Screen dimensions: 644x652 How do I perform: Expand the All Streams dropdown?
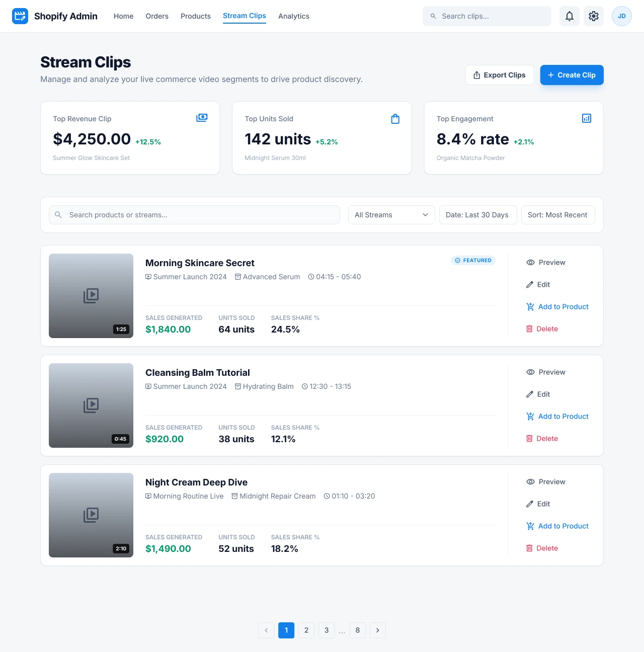coord(391,215)
